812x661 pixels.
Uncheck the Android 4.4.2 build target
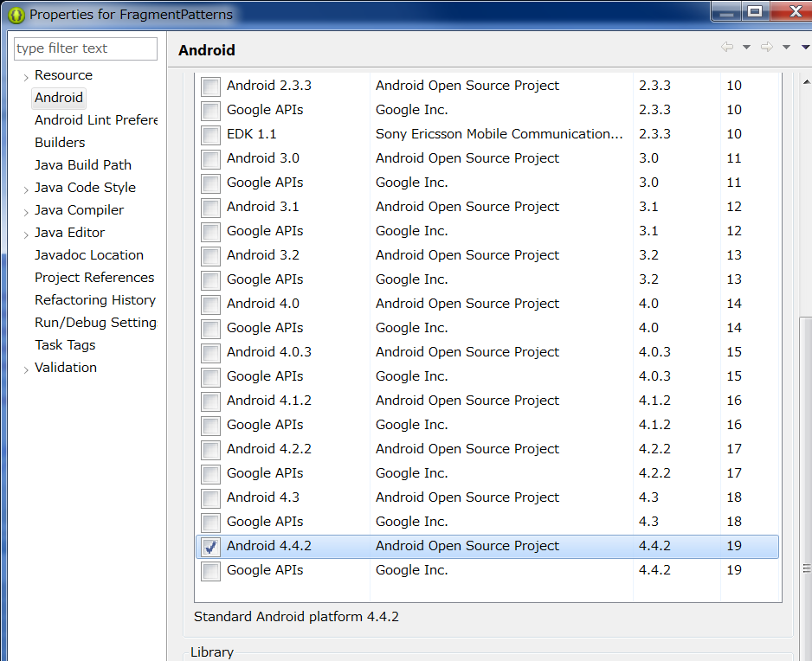point(209,546)
